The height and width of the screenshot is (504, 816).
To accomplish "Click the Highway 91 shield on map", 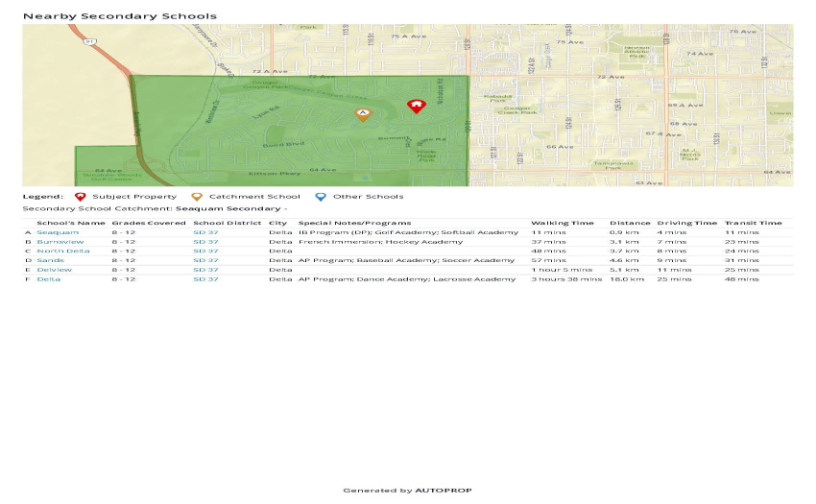I will pyautogui.click(x=90, y=41).
